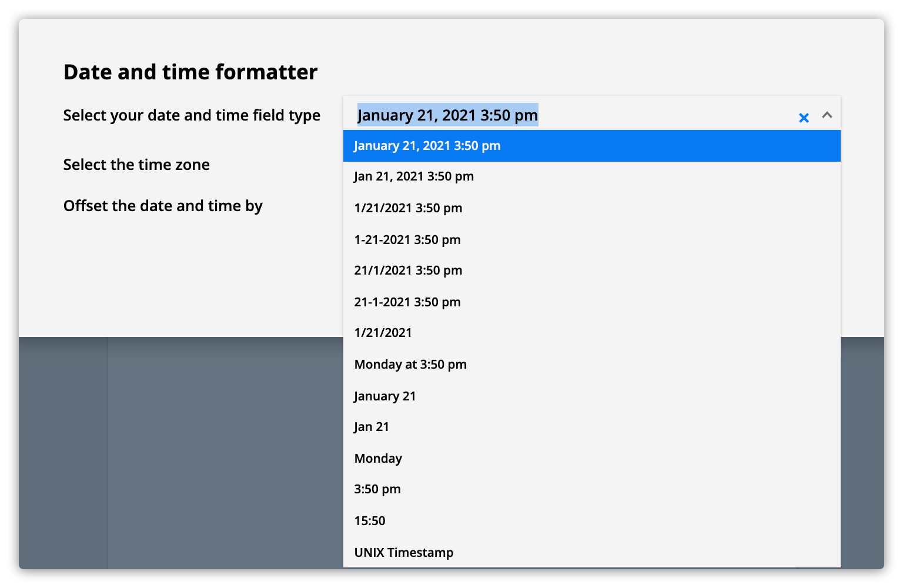
Task: Choose the 'UNIX Timestamp' option
Action: tap(404, 553)
